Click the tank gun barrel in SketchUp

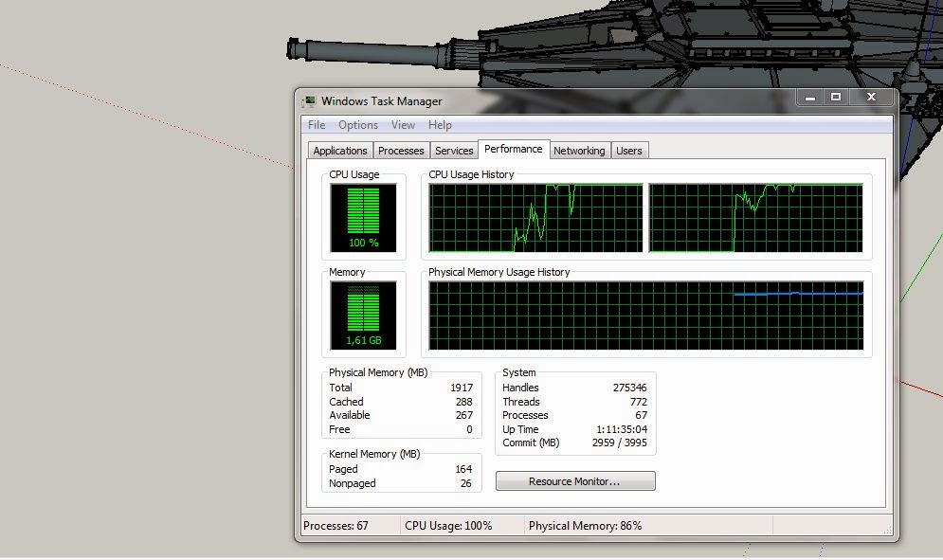(x=385, y=52)
